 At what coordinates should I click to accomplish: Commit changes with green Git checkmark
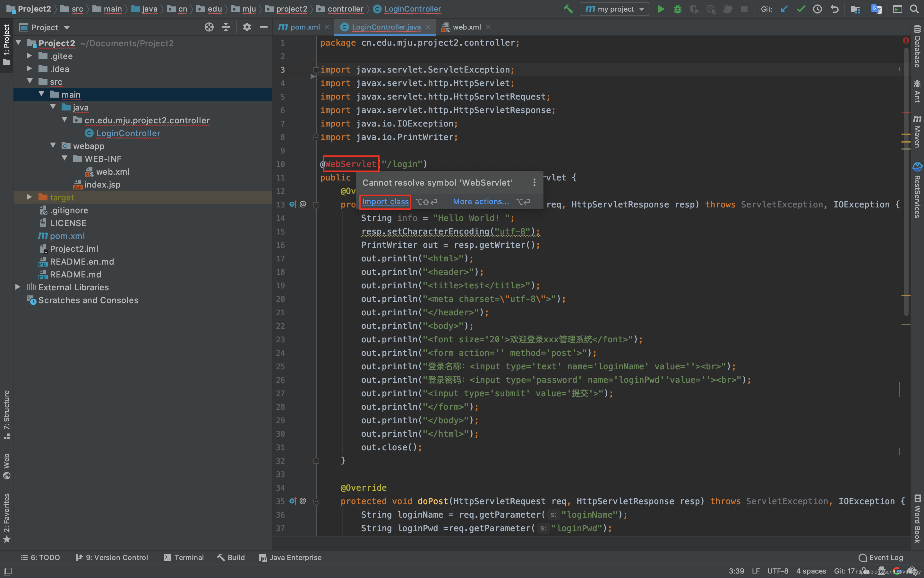pos(801,9)
